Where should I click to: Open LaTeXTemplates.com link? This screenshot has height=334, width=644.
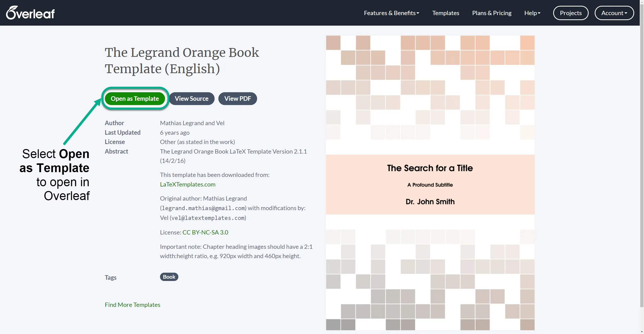pyautogui.click(x=188, y=184)
